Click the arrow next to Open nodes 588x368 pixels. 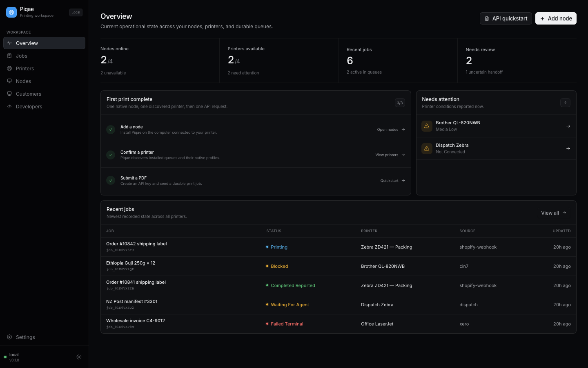click(x=403, y=130)
